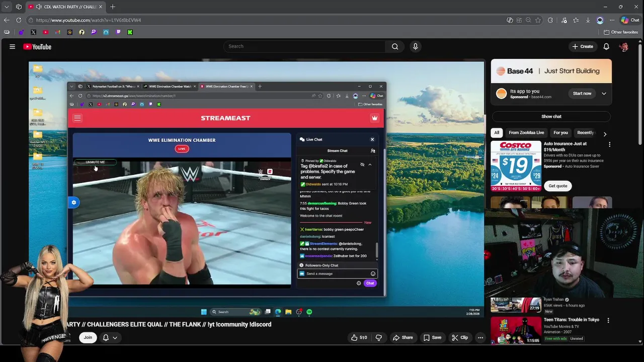This screenshot has width=644, height=362.
Task: Close the CDL WATCH PARTY tab
Action: coord(101,7)
